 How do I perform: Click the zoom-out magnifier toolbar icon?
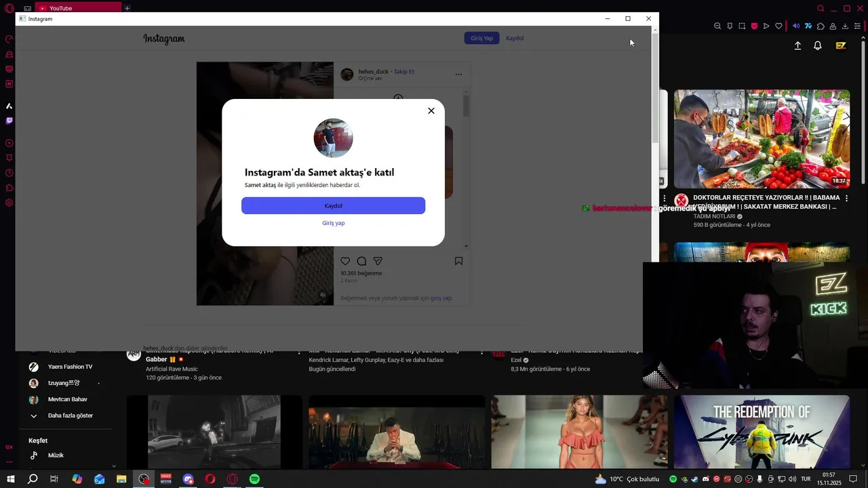717,26
